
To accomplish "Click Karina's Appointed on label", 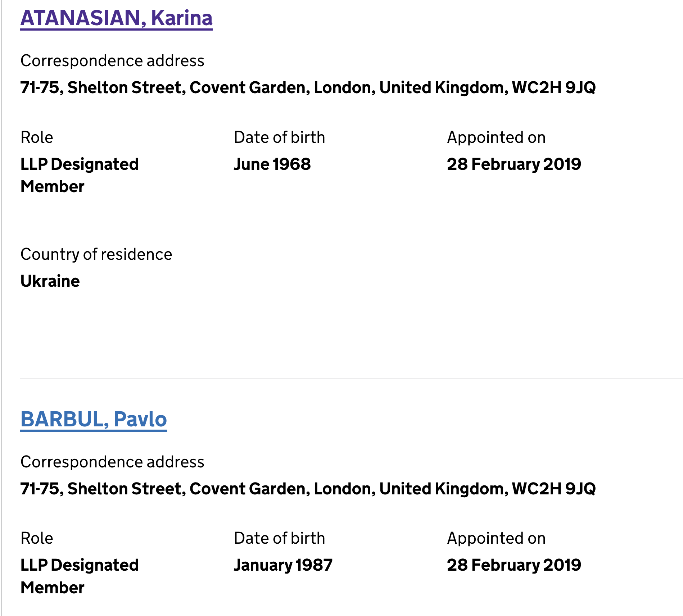I will coord(496,137).
